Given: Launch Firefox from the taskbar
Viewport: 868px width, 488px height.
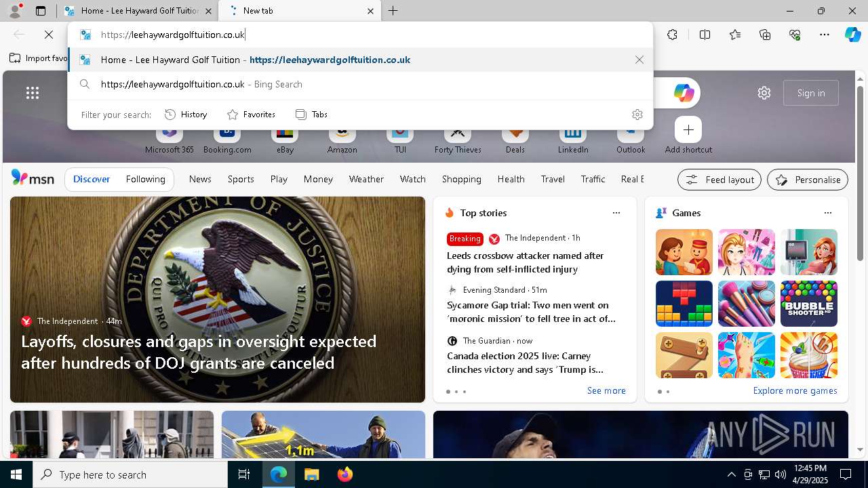Looking at the screenshot, I should tap(344, 474).
